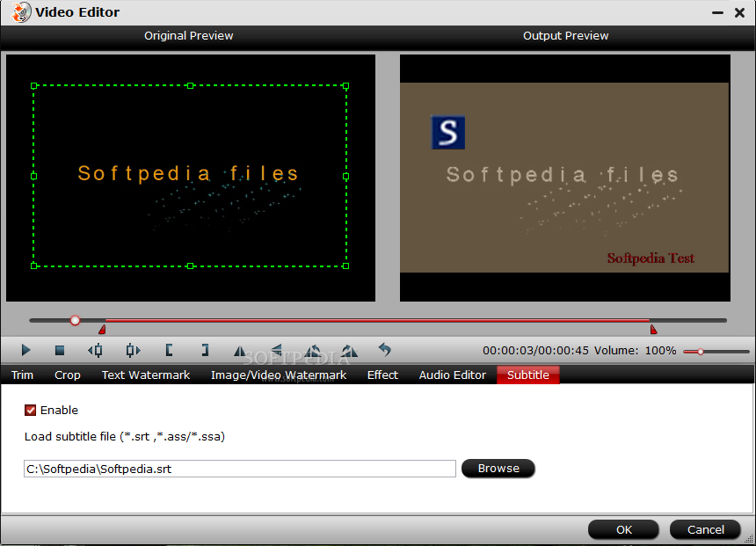The image size is (756, 546).
Task: Click the 'Output Preview' header label
Action: (x=565, y=36)
